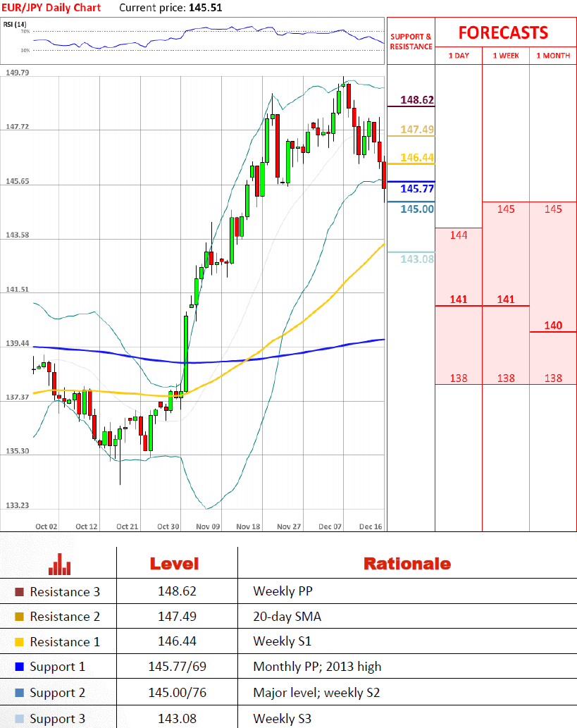Select the 1 DAY forecast column header

459,56
